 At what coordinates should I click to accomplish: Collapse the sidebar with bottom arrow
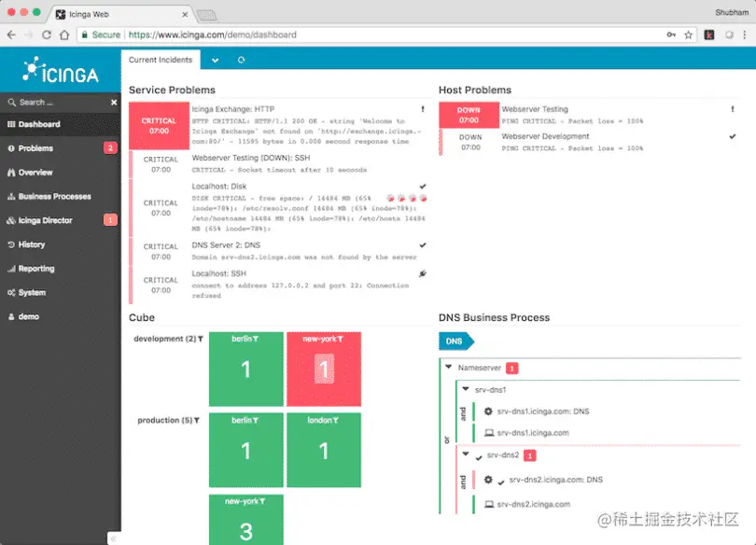point(114,538)
